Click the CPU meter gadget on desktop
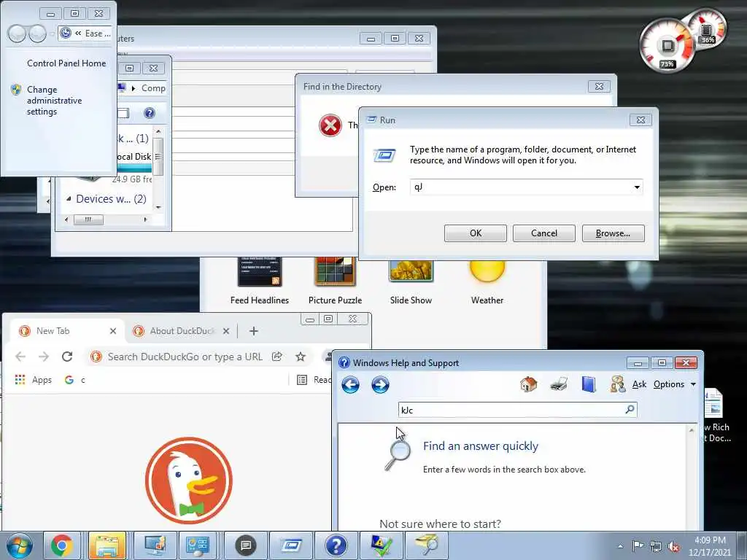747x560 pixels. [x=668, y=45]
